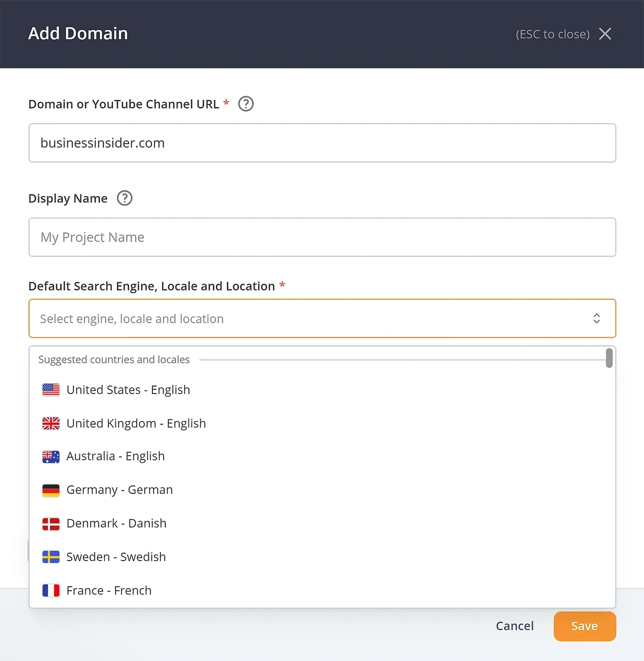Open the Select engine, locale and location dropdown

click(x=322, y=318)
